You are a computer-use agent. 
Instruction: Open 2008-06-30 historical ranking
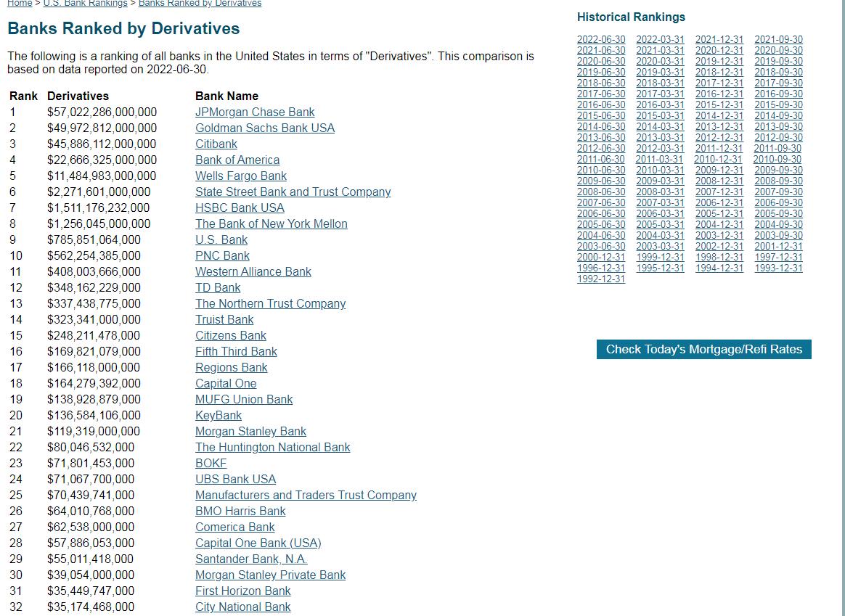point(601,192)
